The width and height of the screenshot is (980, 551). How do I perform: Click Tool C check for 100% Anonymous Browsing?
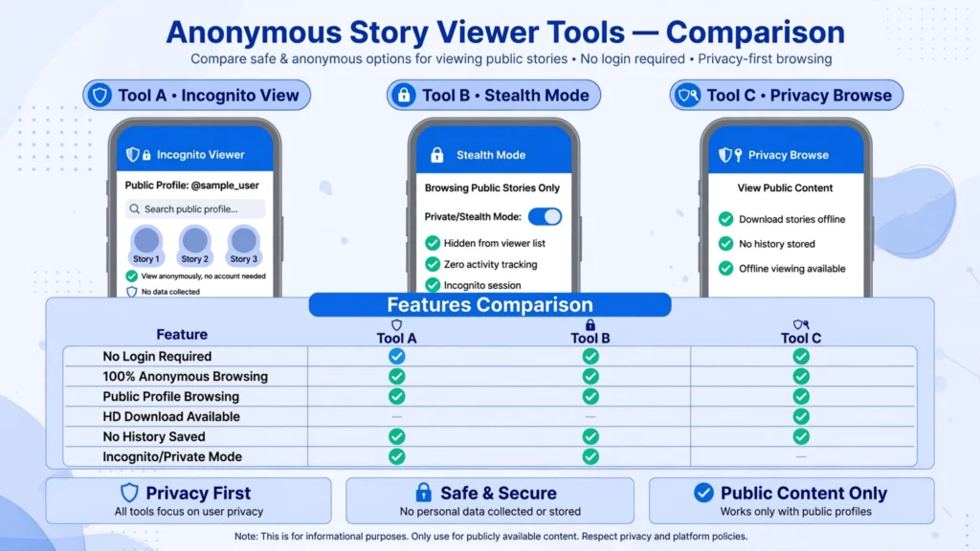pyautogui.click(x=801, y=376)
